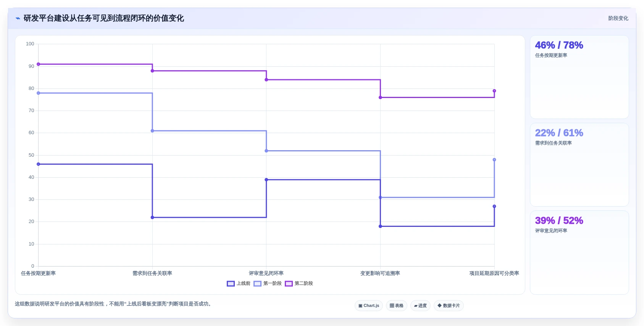Viewport: 644px width, 326px height.
Task: Select the 39% / 52% metric card
Action: (x=579, y=252)
